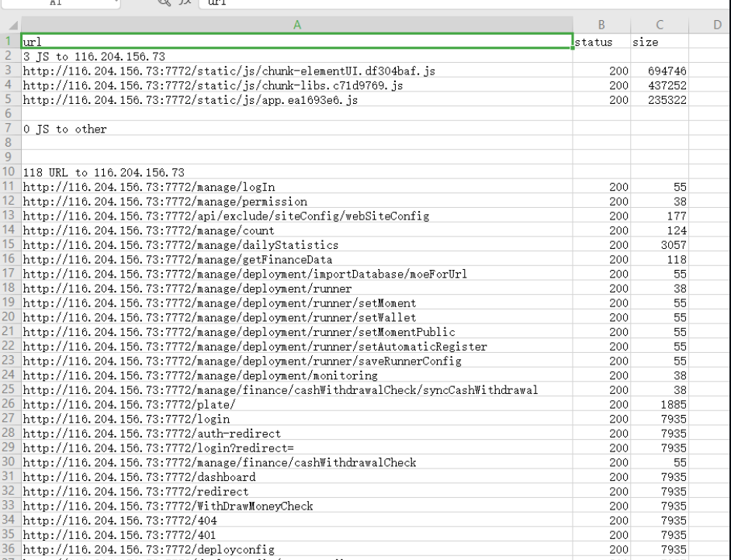Select column A header
Viewport: 731px width, 560px height.
(297, 25)
